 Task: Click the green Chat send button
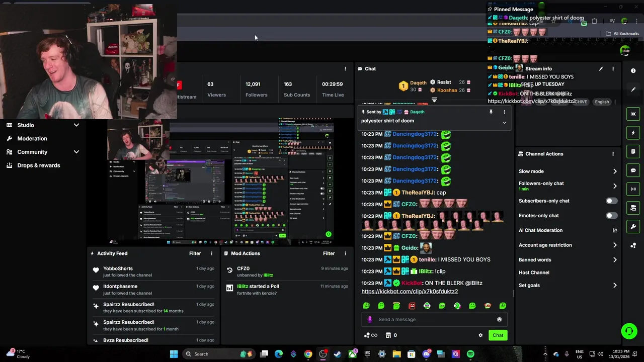tap(498, 335)
